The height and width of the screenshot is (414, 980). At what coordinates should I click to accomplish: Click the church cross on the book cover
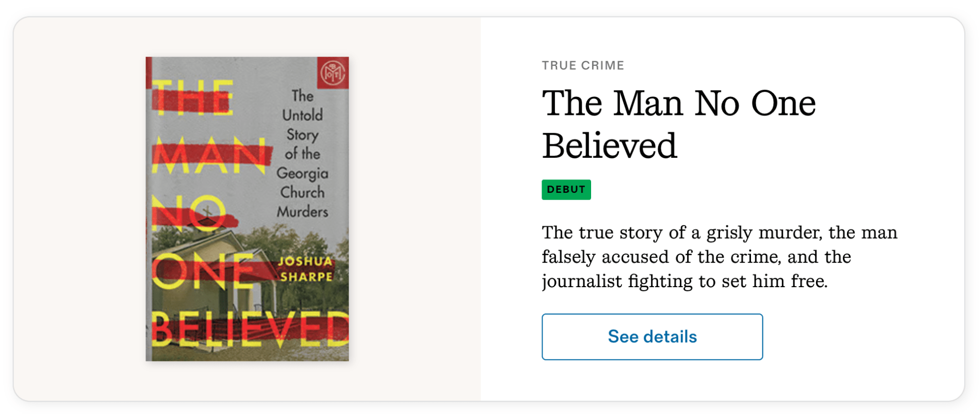coord(207,212)
